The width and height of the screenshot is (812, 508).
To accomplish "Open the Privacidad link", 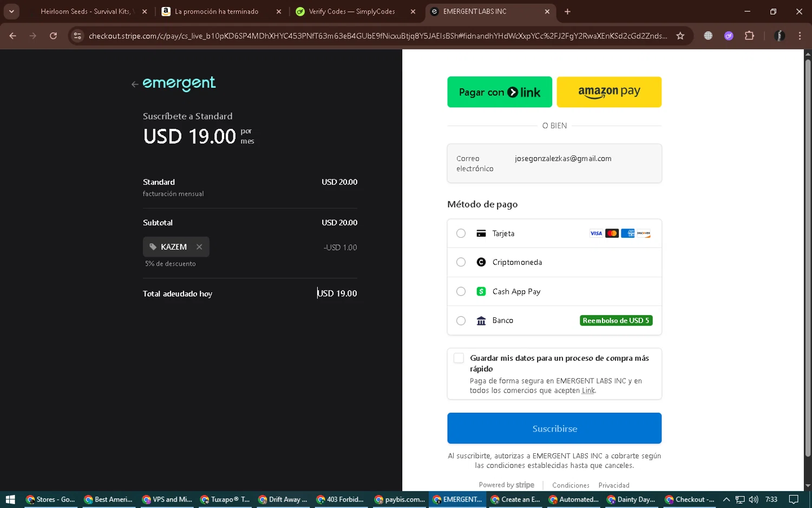I will click(614, 485).
